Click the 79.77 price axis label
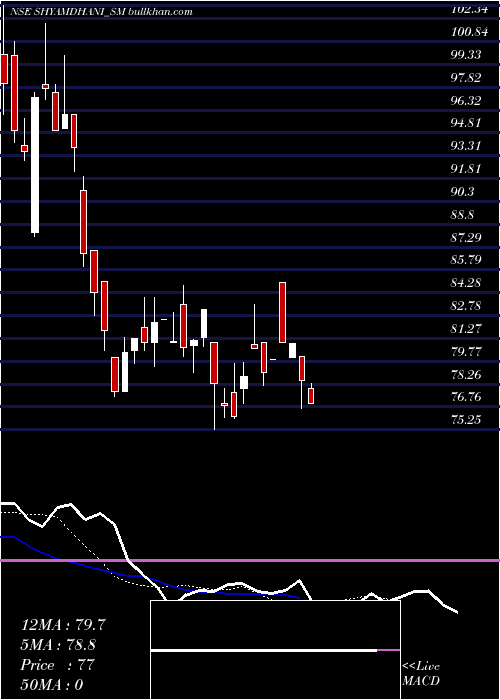This screenshot has height=700, width=500. pyautogui.click(x=466, y=351)
